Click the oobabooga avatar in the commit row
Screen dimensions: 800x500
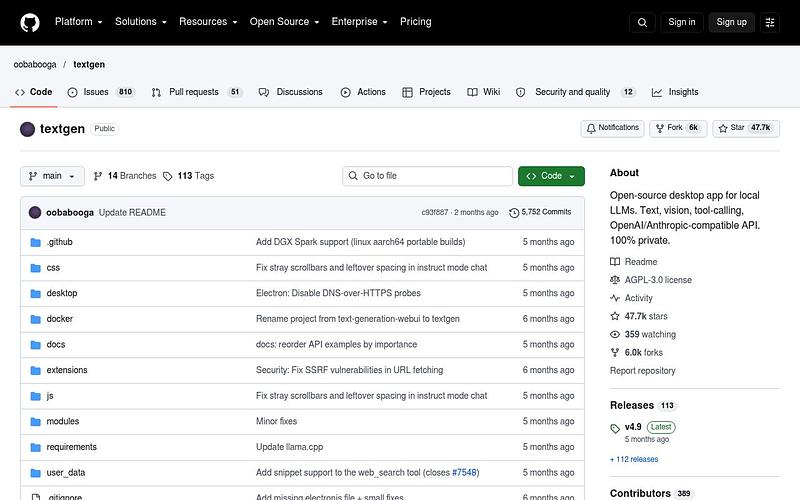pos(35,212)
